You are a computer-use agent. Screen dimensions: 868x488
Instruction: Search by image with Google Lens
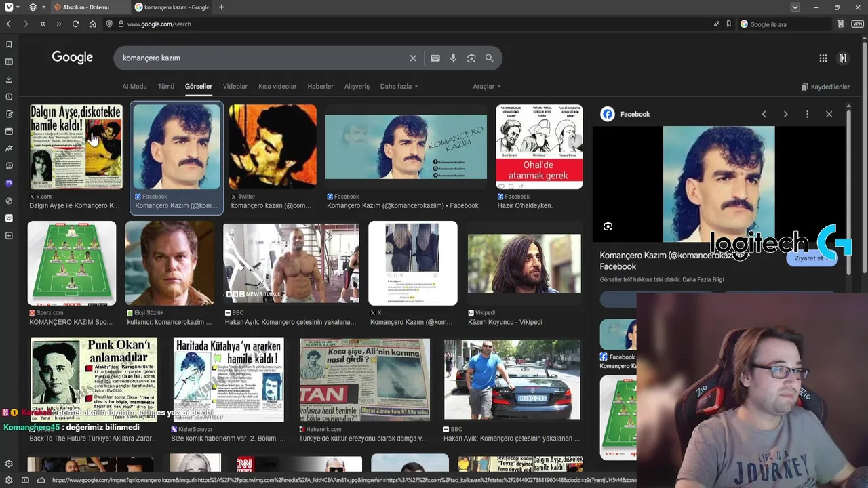471,58
